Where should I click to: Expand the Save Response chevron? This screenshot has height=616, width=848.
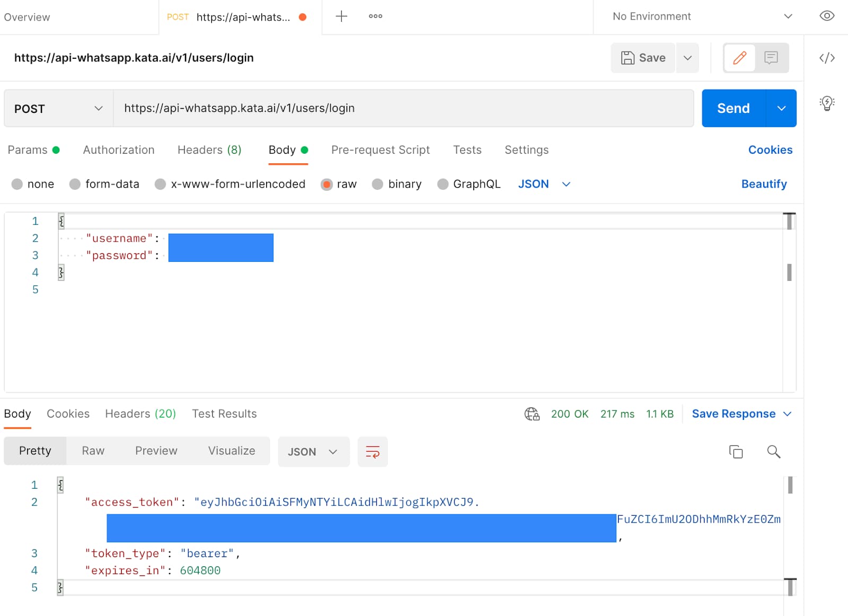tap(787, 414)
